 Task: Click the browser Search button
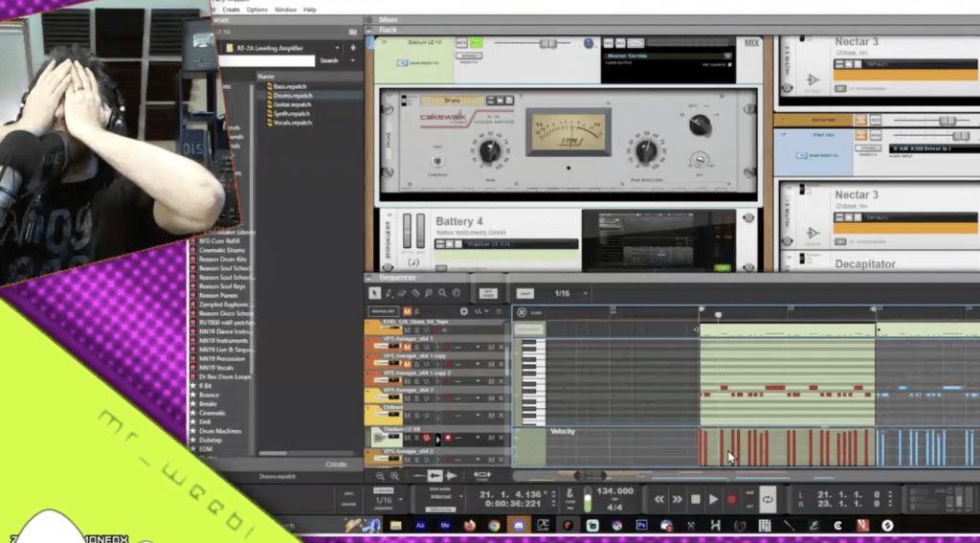coord(329,60)
